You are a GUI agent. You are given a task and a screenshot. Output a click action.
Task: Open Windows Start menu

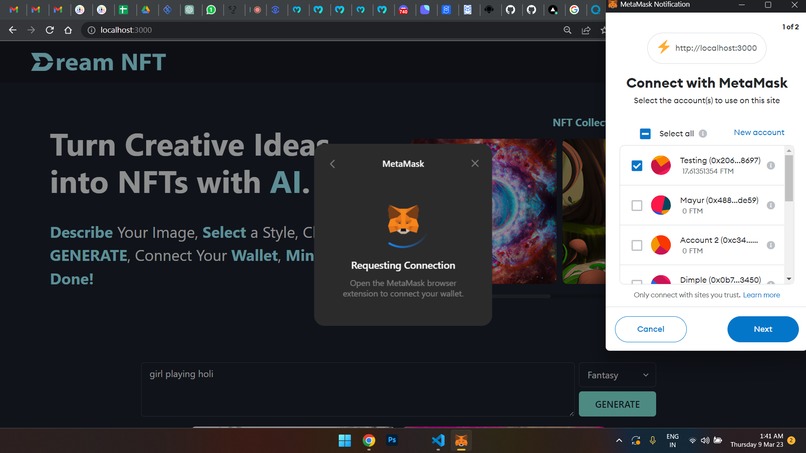pos(345,441)
